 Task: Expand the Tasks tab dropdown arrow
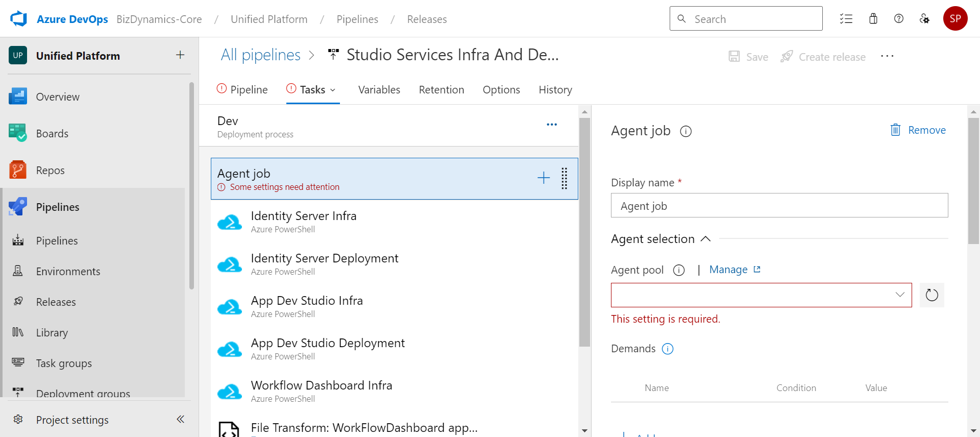tap(333, 90)
